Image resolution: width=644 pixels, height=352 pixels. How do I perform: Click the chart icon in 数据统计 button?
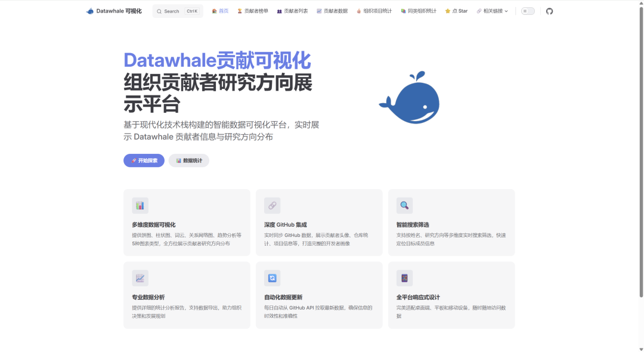tap(179, 160)
